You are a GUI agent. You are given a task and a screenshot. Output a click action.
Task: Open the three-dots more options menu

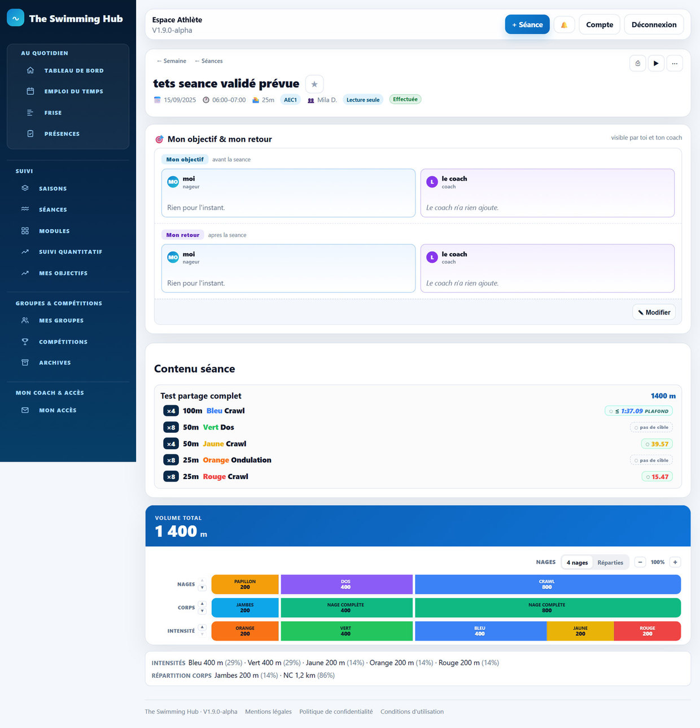coord(675,63)
